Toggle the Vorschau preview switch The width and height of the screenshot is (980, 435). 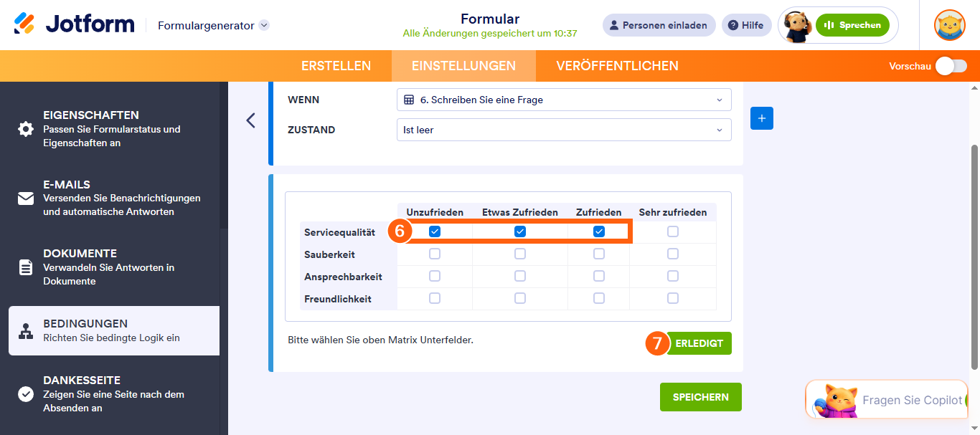coord(951,66)
